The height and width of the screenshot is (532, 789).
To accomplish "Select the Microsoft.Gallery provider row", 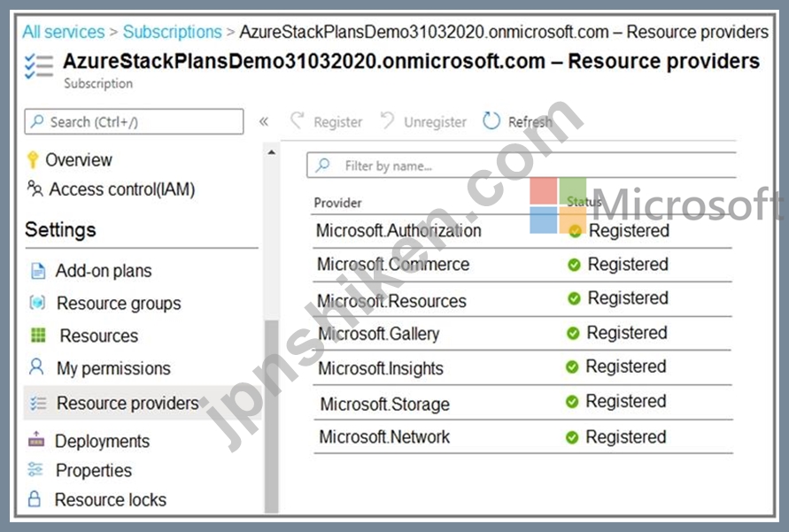I will [x=522, y=333].
